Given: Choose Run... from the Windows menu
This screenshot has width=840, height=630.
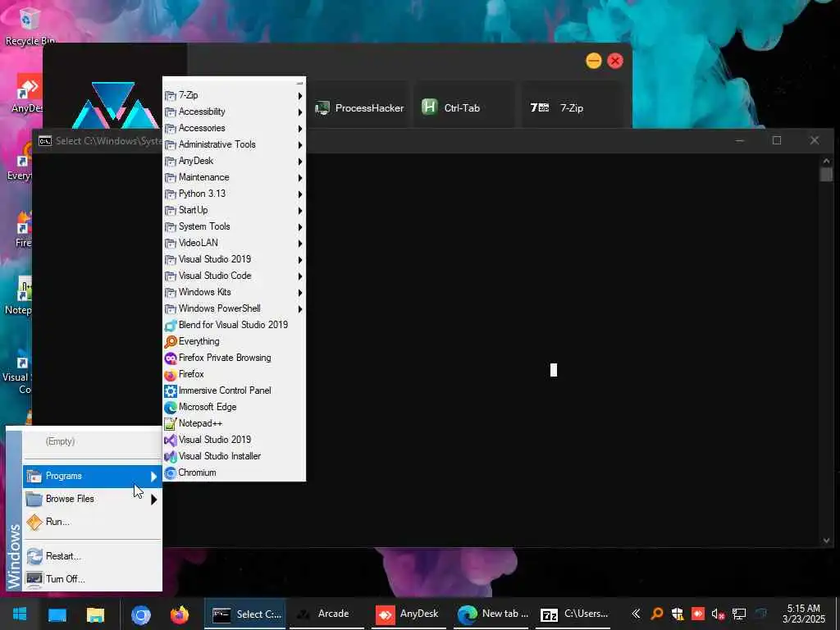Looking at the screenshot, I should pos(92,522).
